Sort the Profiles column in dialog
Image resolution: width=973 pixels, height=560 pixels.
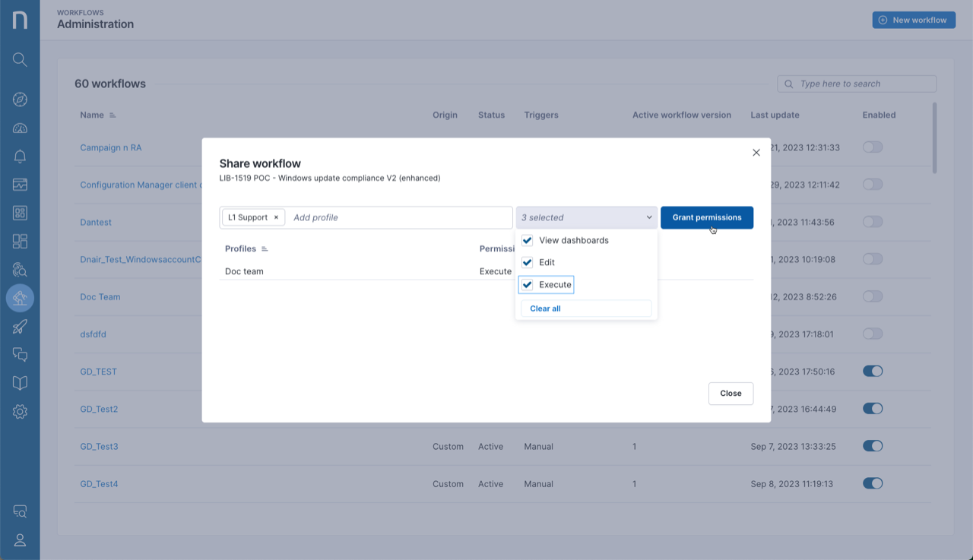coord(265,249)
